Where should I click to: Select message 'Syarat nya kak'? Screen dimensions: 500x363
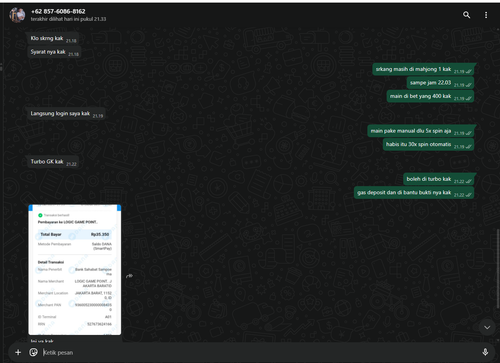pyautogui.click(x=54, y=52)
